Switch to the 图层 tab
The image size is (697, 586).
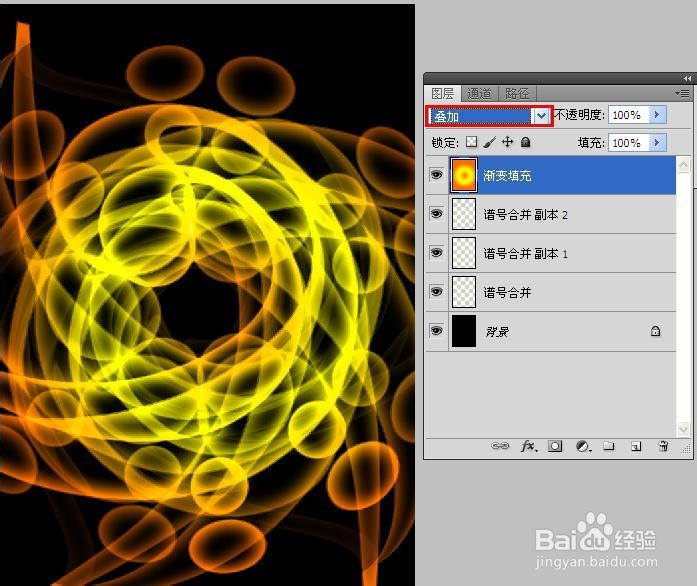(x=442, y=93)
